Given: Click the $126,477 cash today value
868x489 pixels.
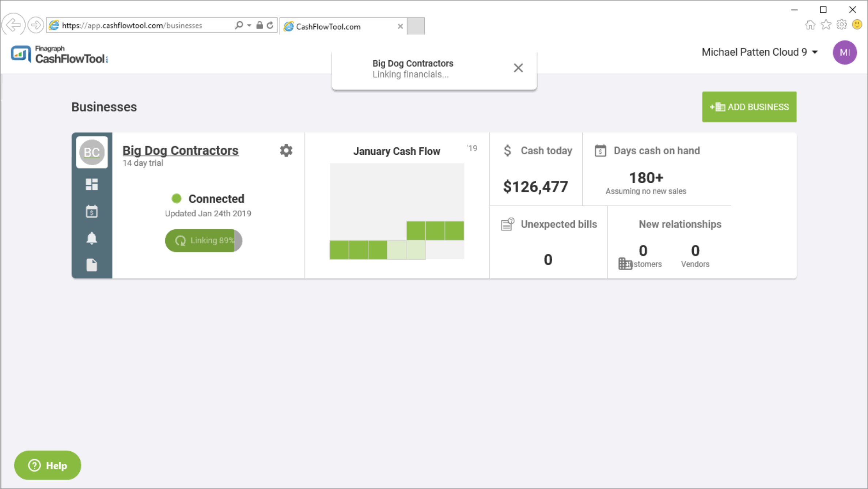Looking at the screenshot, I should (x=535, y=187).
